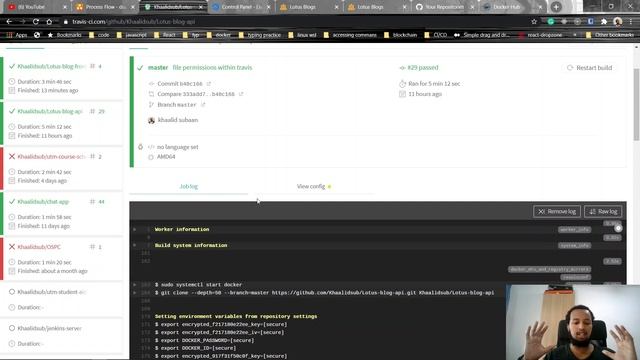Select the Job log tab

point(189,186)
